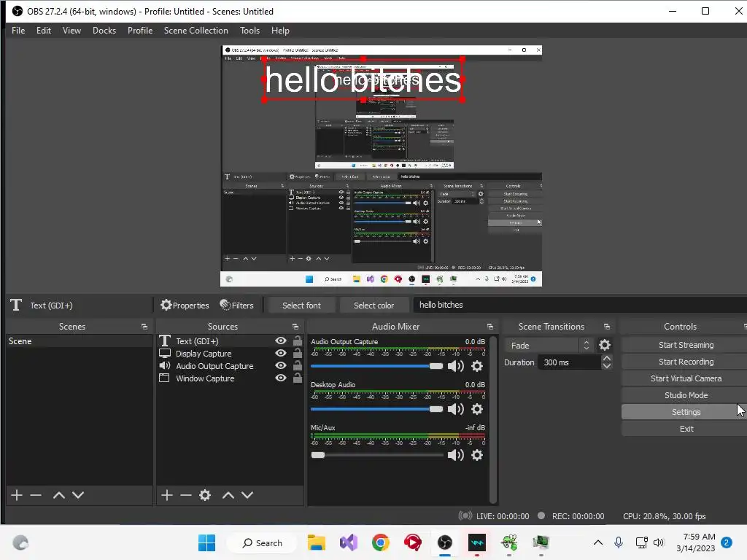Open the File menu

18,31
